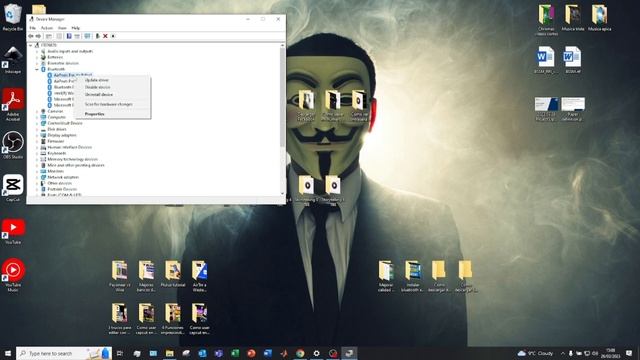640x360 pixels.
Task: Click the Scan for hardware changes monitor icon
Action: (x=87, y=36)
